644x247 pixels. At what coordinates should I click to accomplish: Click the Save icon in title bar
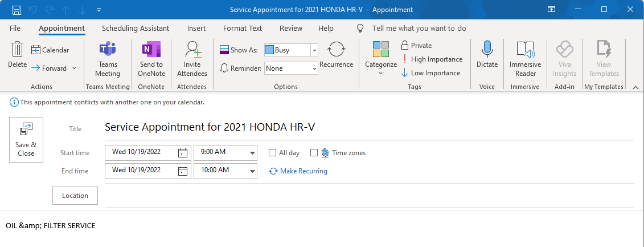pyautogui.click(x=17, y=10)
